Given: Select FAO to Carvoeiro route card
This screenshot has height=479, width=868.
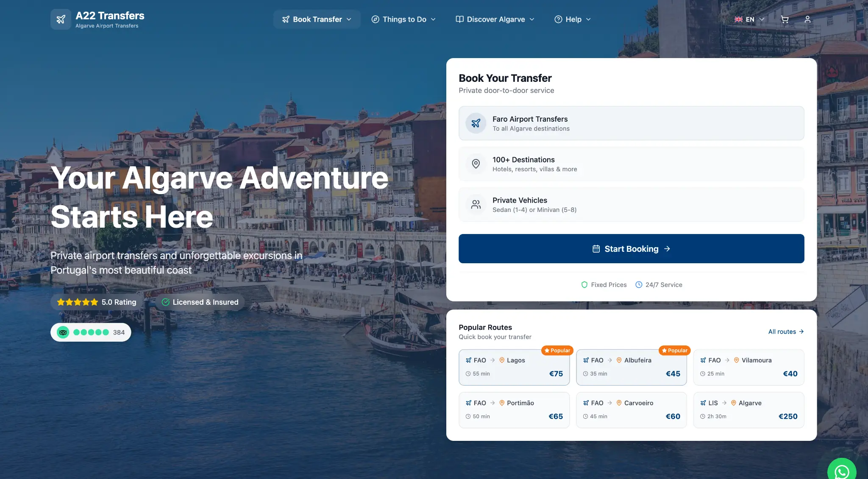Looking at the screenshot, I should click(x=631, y=410).
